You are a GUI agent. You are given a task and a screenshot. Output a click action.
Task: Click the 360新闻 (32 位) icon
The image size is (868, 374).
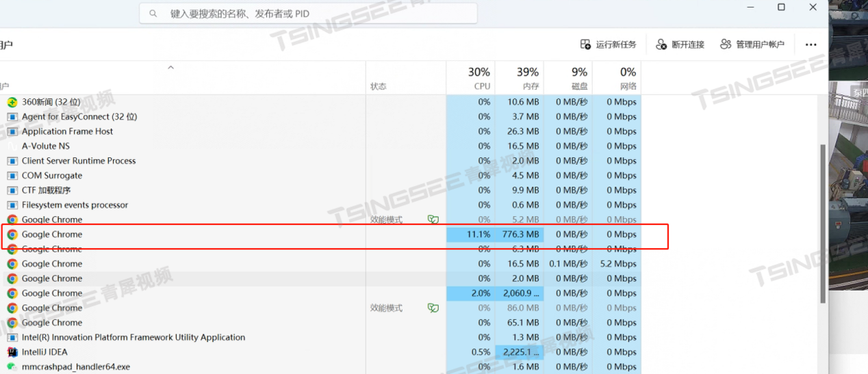click(x=12, y=102)
